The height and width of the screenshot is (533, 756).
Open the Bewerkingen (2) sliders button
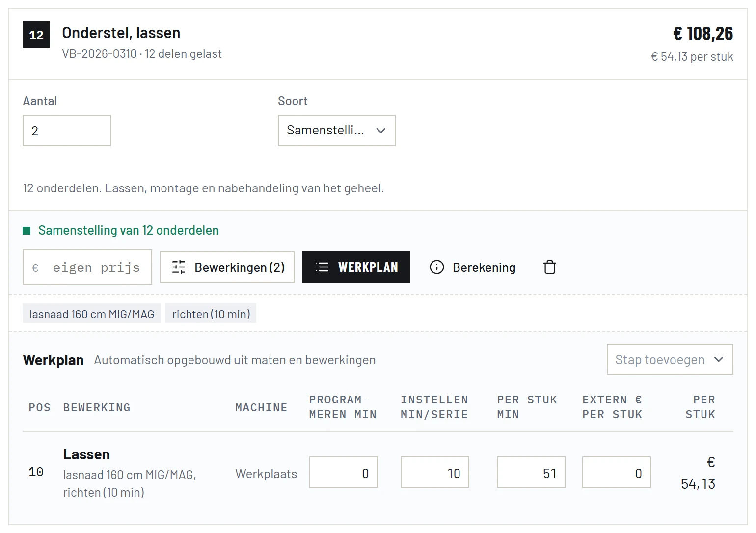(x=227, y=267)
